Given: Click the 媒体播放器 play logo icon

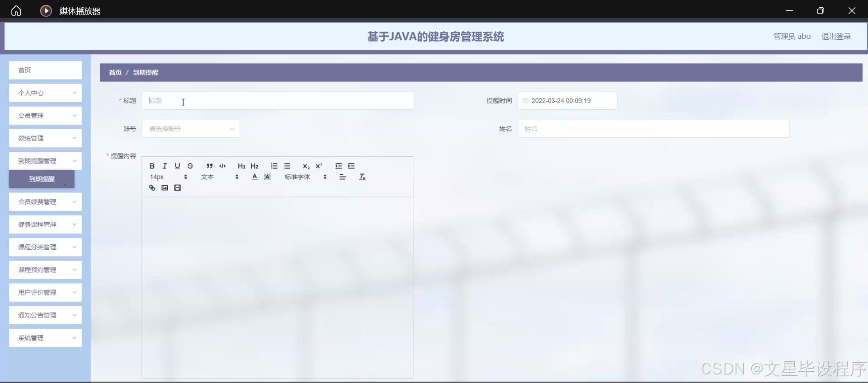Looking at the screenshot, I should (46, 10).
